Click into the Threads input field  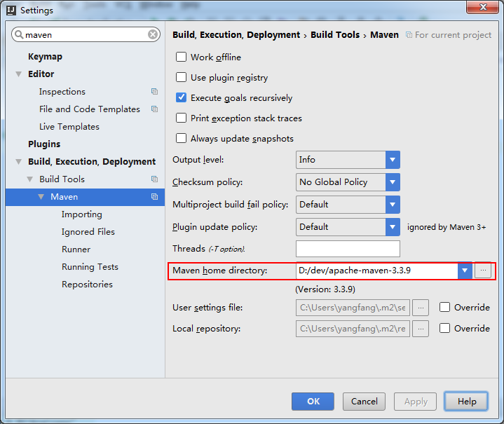(348, 249)
